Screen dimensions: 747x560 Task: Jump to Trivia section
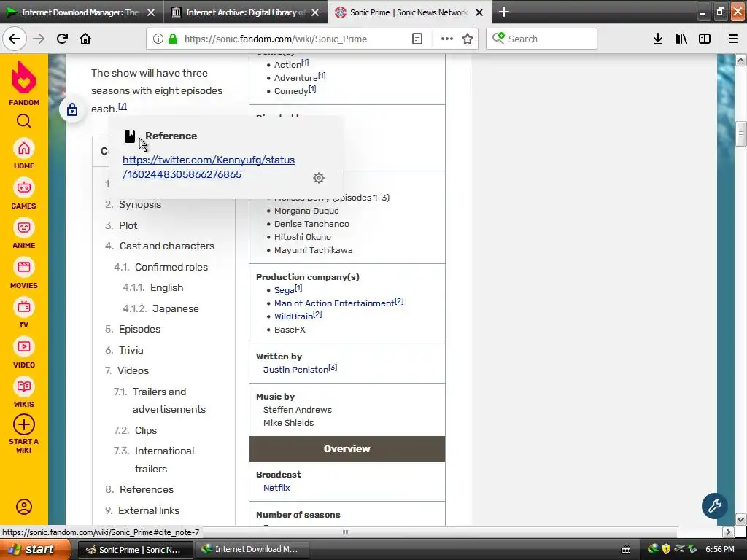click(x=131, y=350)
